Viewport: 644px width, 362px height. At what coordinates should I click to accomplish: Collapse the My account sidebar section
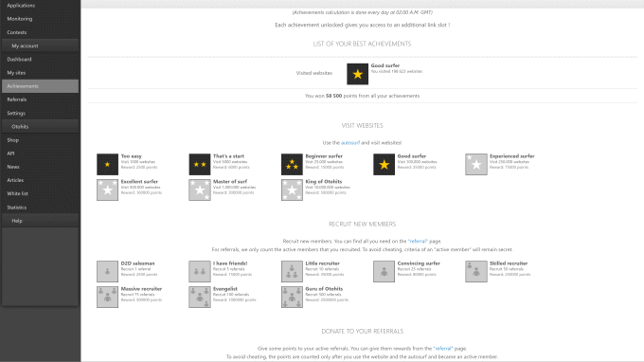click(x=40, y=45)
